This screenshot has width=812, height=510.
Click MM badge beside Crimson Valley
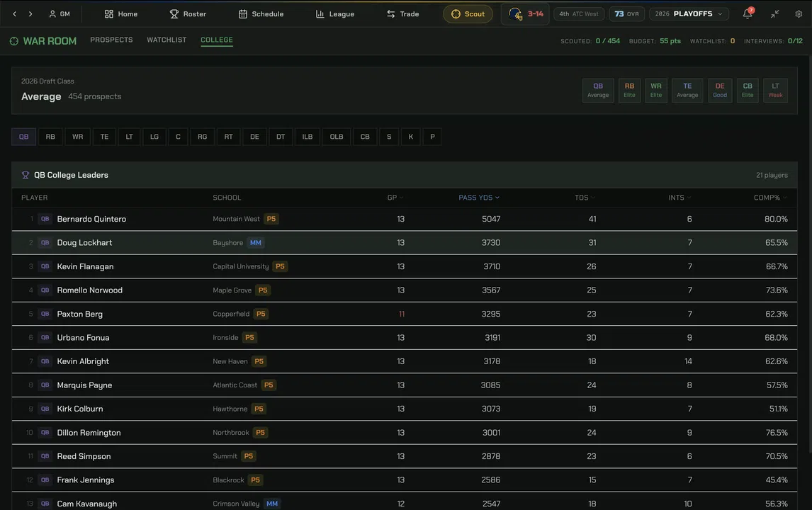click(272, 503)
